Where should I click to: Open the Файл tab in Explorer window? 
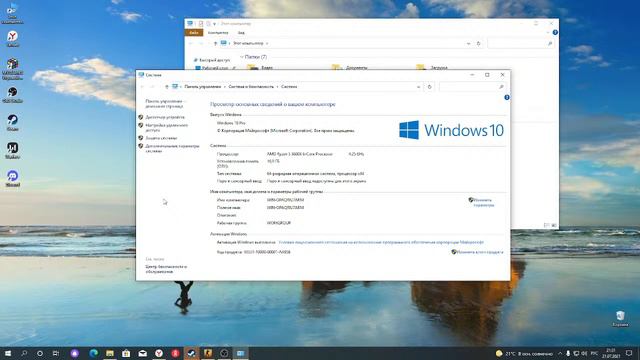click(194, 33)
